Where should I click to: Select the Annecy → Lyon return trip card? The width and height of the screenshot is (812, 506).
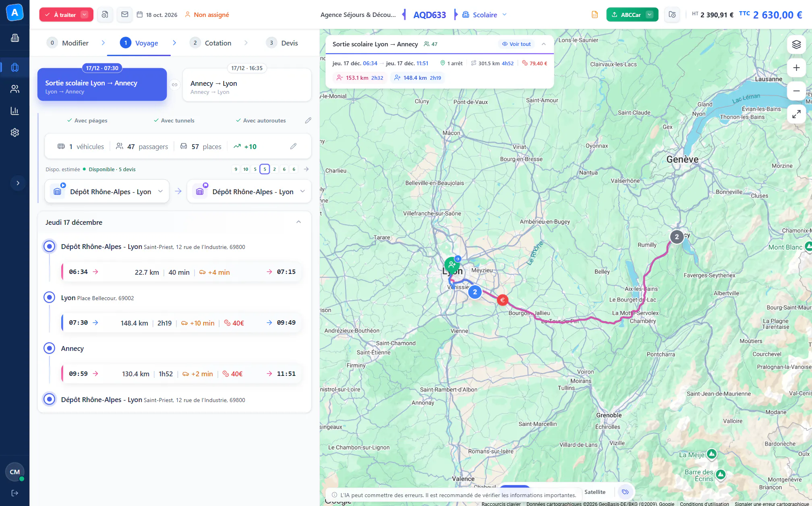click(x=247, y=85)
